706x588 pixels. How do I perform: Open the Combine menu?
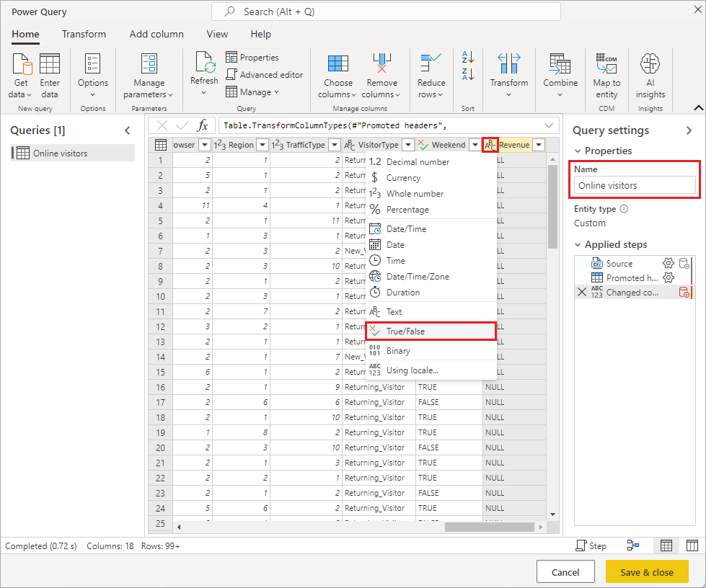click(560, 75)
